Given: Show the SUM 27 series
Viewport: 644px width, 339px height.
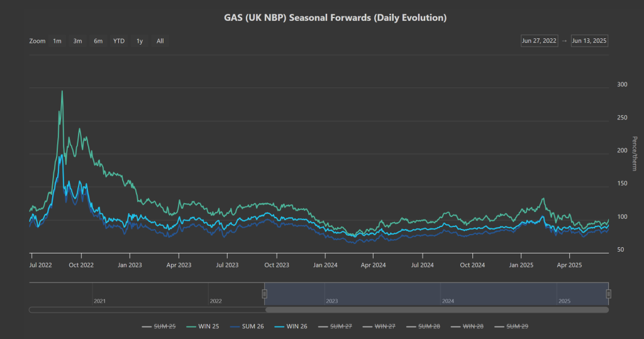Looking at the screenshot, I should coord(335,326).
